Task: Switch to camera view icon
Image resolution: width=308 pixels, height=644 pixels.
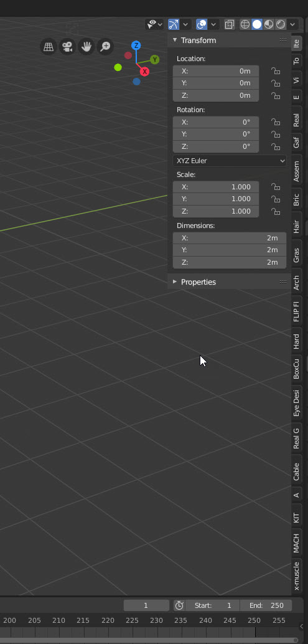Action: click(x=68, y=47)
